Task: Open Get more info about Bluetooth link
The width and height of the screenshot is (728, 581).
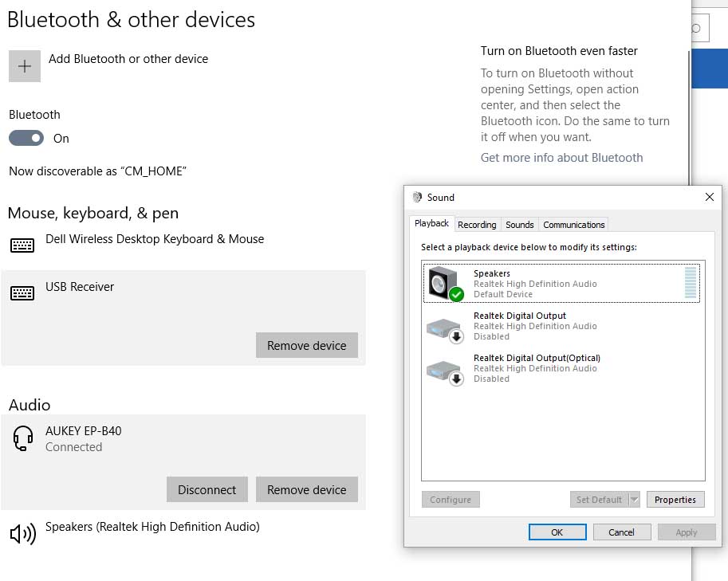Action: pyautogui.click(x=561, y=157)
